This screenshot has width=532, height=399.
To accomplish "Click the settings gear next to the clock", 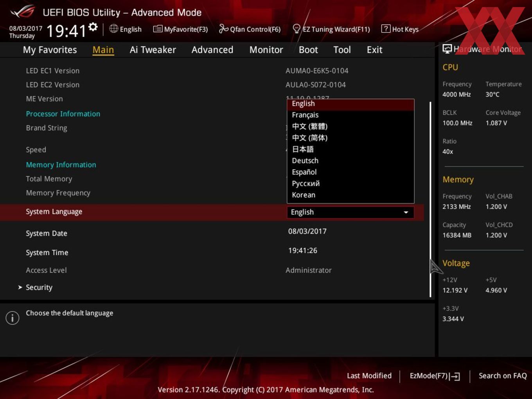I will 93,27.
